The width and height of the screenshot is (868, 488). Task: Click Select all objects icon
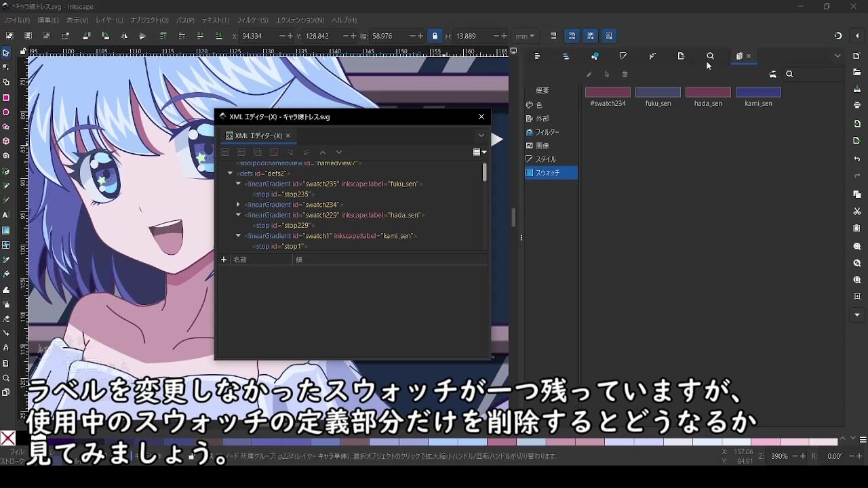9,36
